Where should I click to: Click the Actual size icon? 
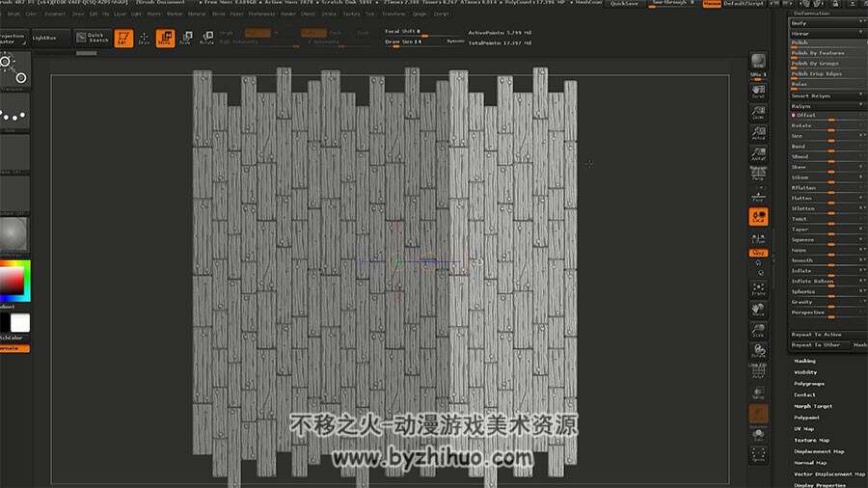(758, 133)
